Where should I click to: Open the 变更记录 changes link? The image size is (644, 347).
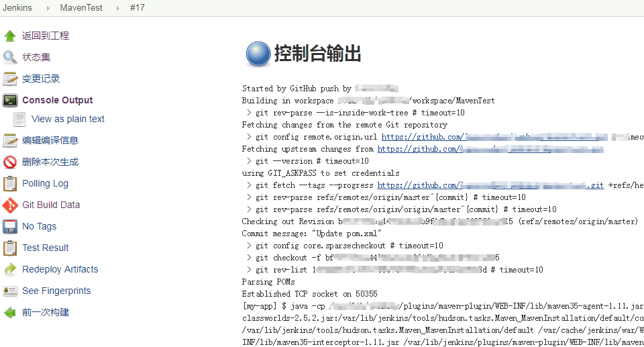[x=41, y=79]
